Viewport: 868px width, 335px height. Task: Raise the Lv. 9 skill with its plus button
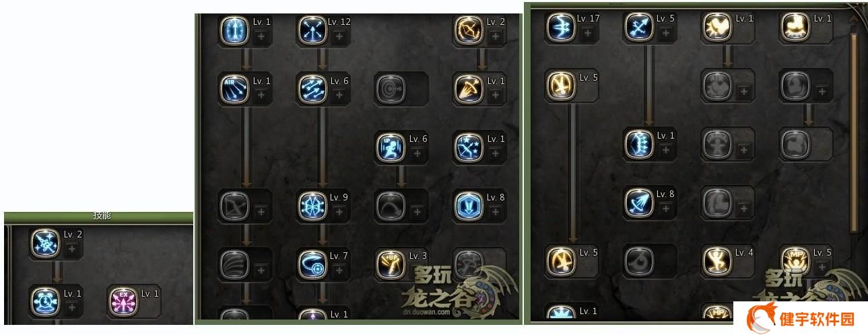339,212
